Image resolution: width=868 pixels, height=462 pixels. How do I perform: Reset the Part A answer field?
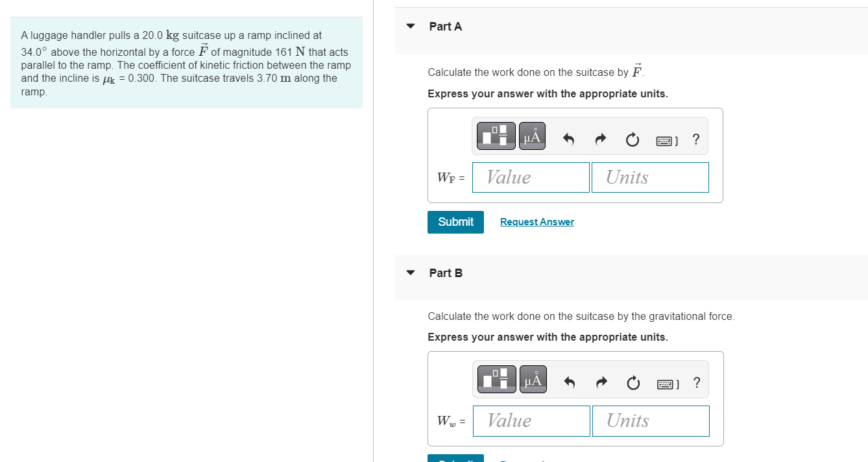click(x=633, y=140)
